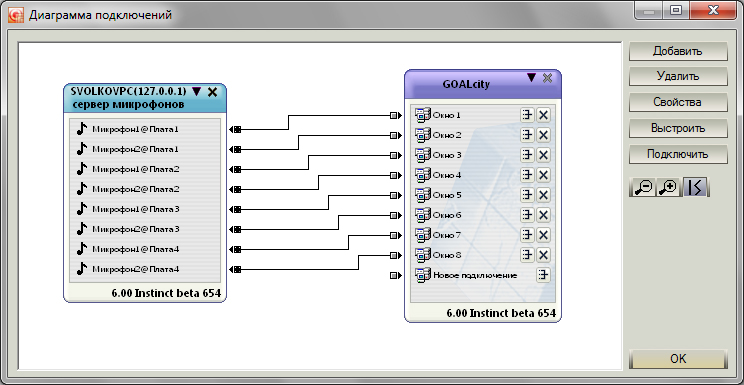744x385 pixels.
Task: Open settings icon for Окно 8
Action: (527, 255)
